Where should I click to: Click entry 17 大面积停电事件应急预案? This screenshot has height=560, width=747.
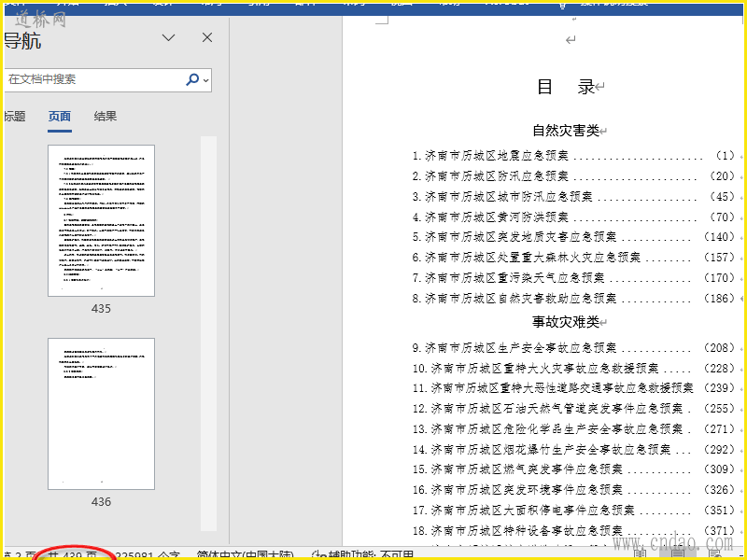coord(524,511)
